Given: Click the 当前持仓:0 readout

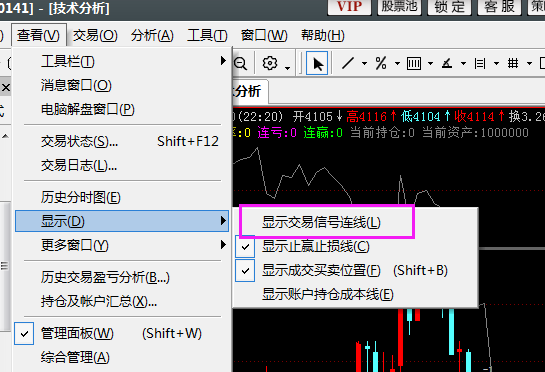Looking at the screenshot, I should point(382,133).
